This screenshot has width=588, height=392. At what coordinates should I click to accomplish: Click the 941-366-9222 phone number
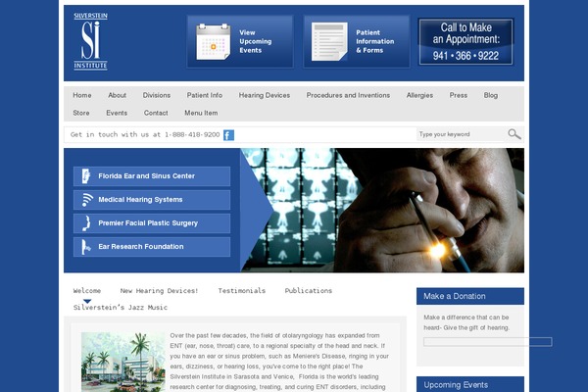tap(465, 56)
